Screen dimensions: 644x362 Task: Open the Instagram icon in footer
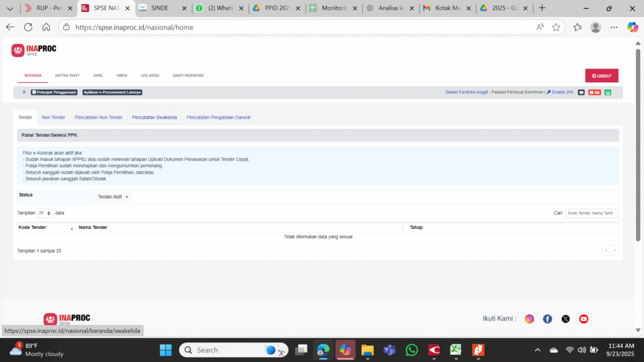(x=530, y=319)
